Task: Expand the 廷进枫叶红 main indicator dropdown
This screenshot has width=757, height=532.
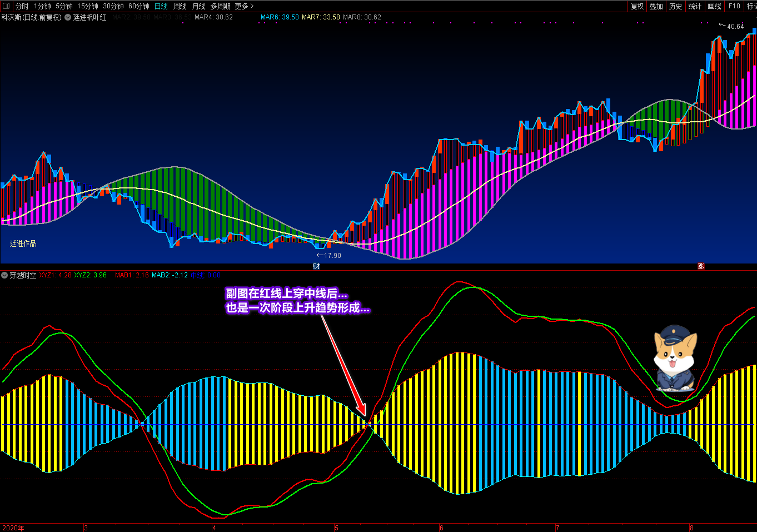Action: click(x=68, y=17)
